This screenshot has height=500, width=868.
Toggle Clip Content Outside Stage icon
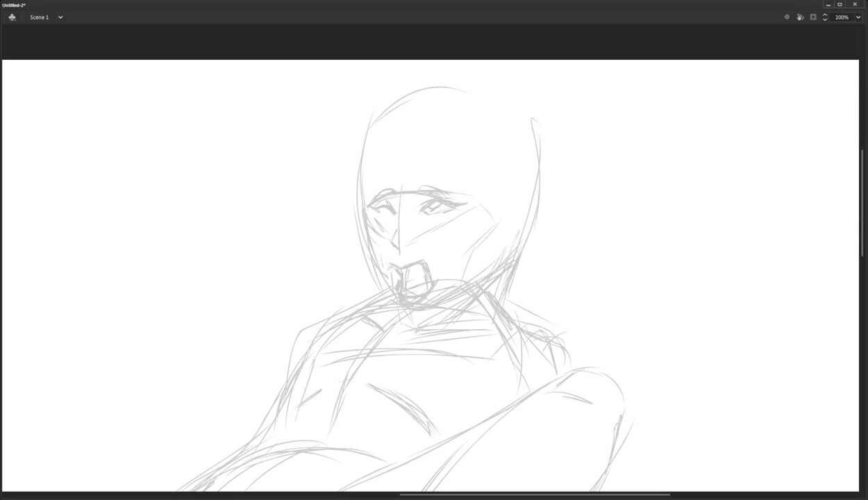813,17
